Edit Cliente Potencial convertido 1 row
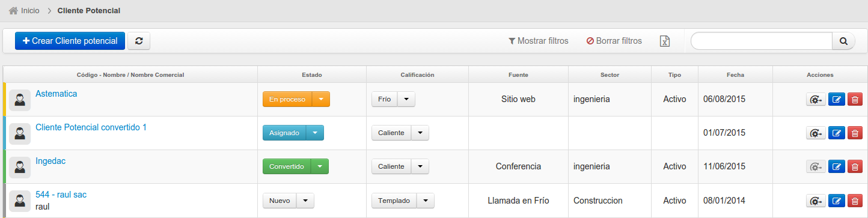868x218 pixels. [x=836, y=133]
